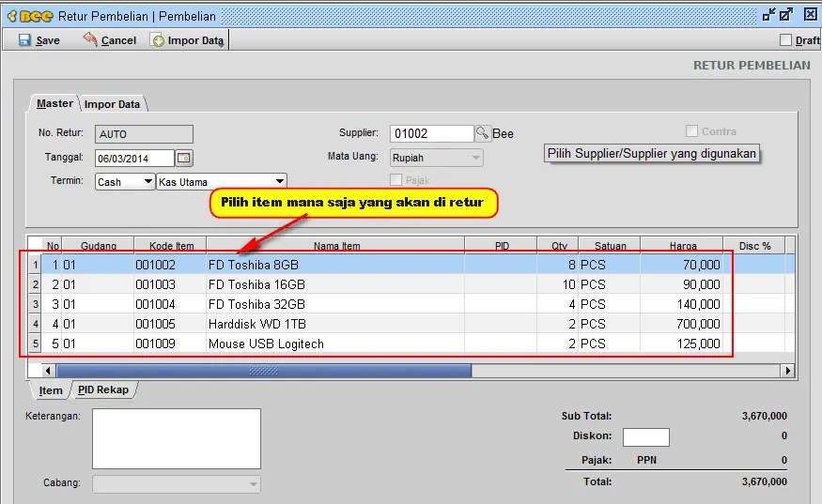This screenshot has width=822, height=504.
Task: Click the PID column header
Action: [x=501, y=245]
